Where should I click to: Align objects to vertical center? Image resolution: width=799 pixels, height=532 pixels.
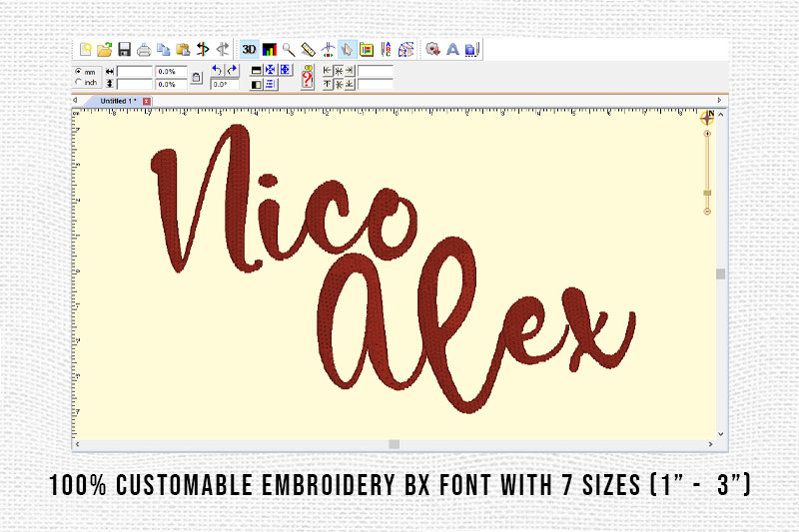pos(339,84)
